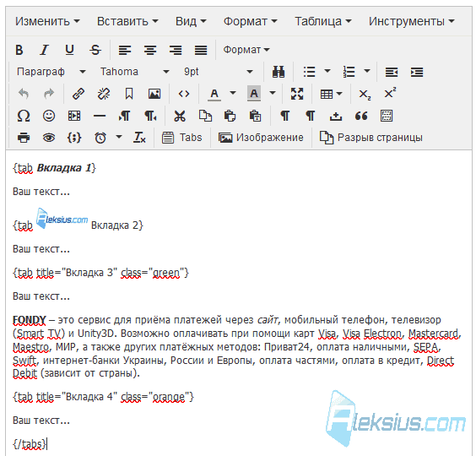This screenshot has height=456, width=476.
Task: Toggle fullscreen editor mode
Action: tap(297, 94)
